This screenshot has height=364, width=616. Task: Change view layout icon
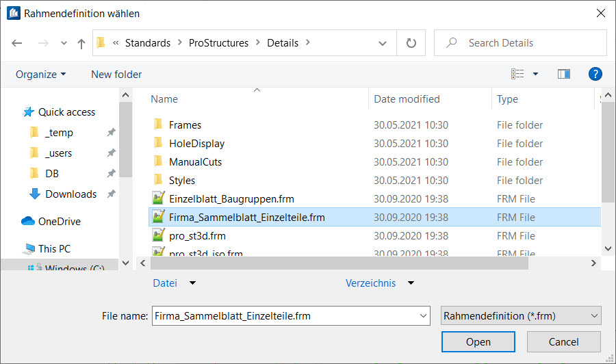pos(517,74)
